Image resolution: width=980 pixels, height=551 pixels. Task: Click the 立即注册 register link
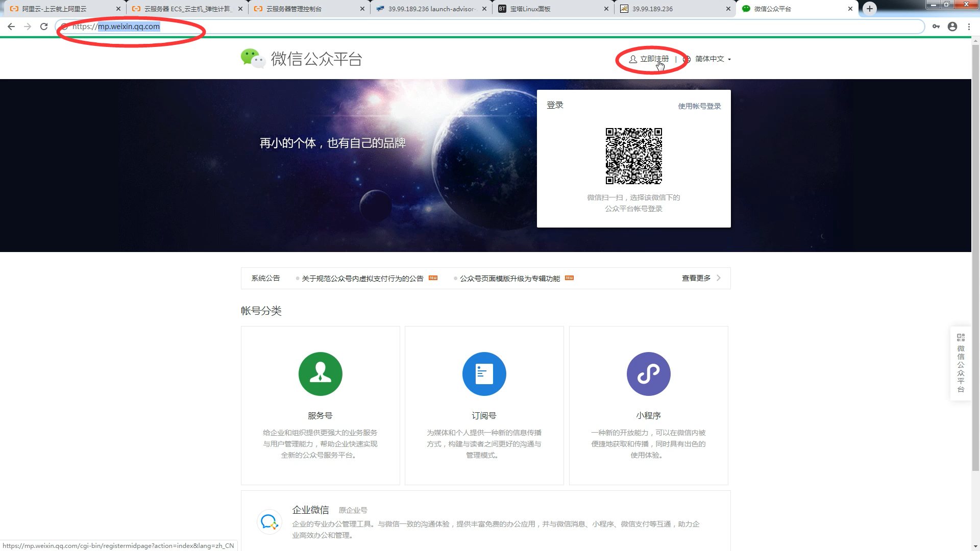pos(649,59)
